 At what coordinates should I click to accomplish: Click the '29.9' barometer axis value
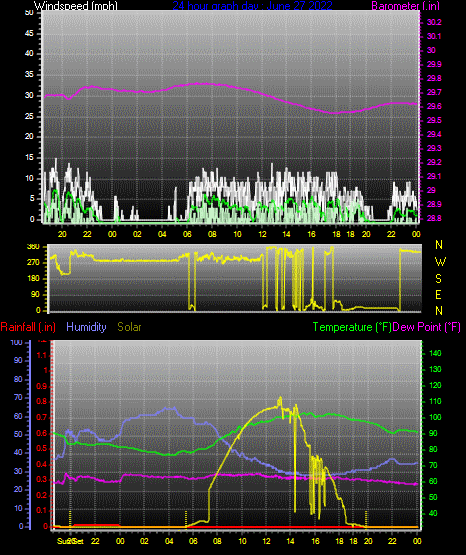[434, 64]
